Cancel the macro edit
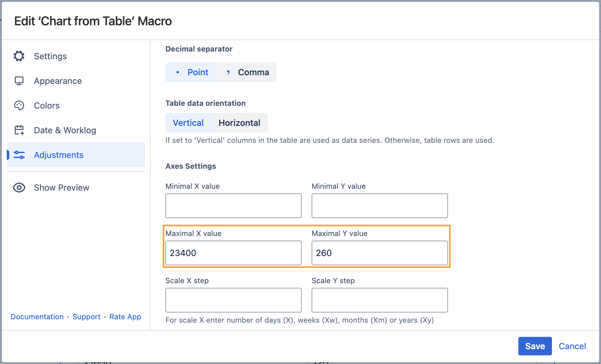 point(572,346)
